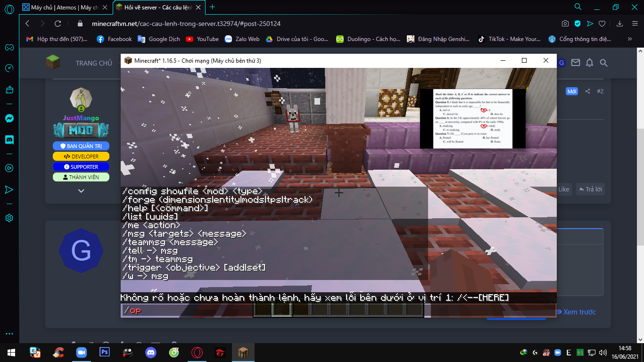Open the Windows Start menu
This screenshot has width=644, height=362.
(11, 353)
